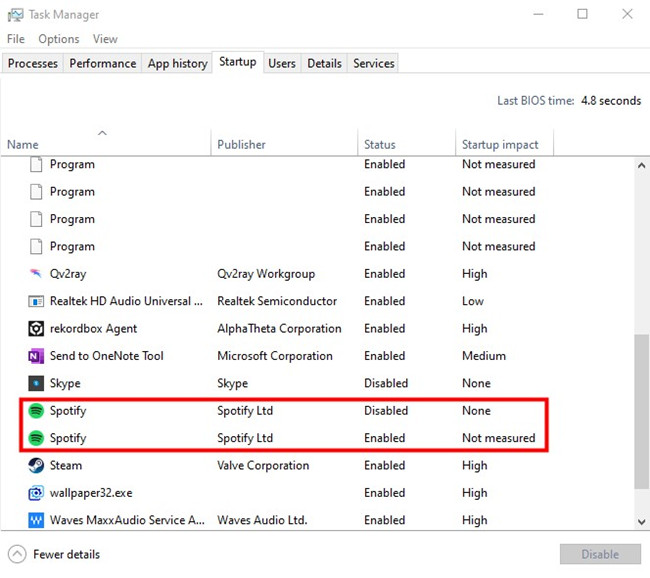Close the Task Manager window
This screenshot has width=650, height=578.
click(x=627, y=15)
